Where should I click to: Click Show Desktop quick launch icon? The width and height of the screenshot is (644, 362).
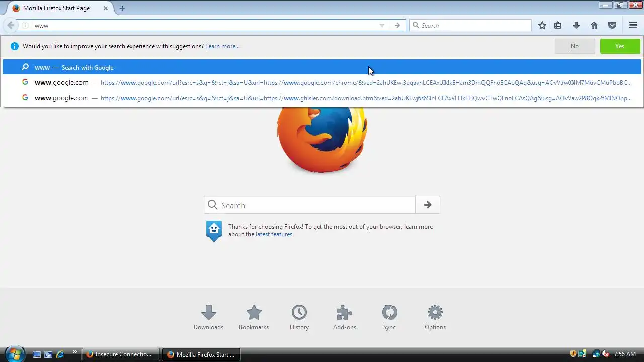[x=36, y=354]
